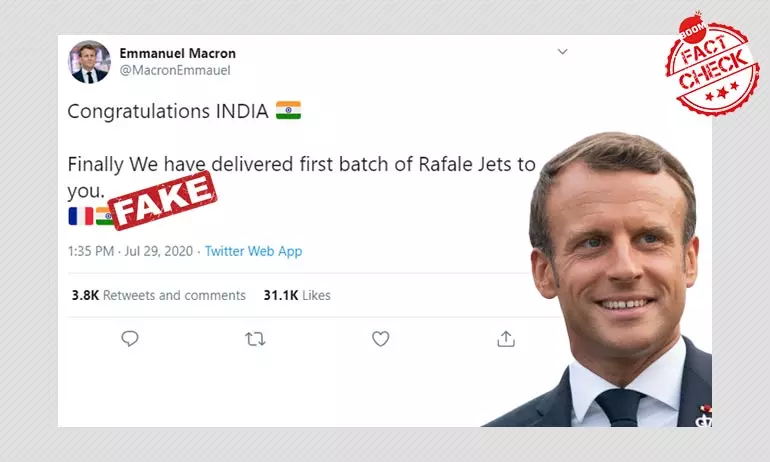
Task: Like the tweet with heart icon
Action: point(381,339)
